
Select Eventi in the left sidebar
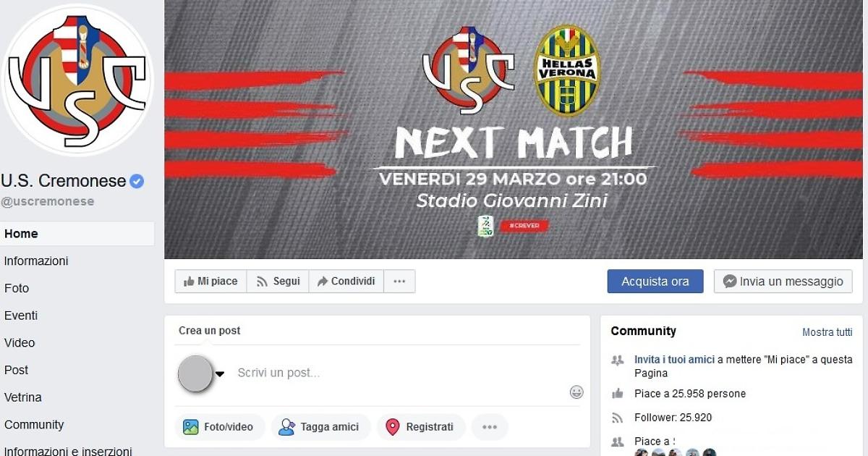pyautogui.click(x=21, y=316)
